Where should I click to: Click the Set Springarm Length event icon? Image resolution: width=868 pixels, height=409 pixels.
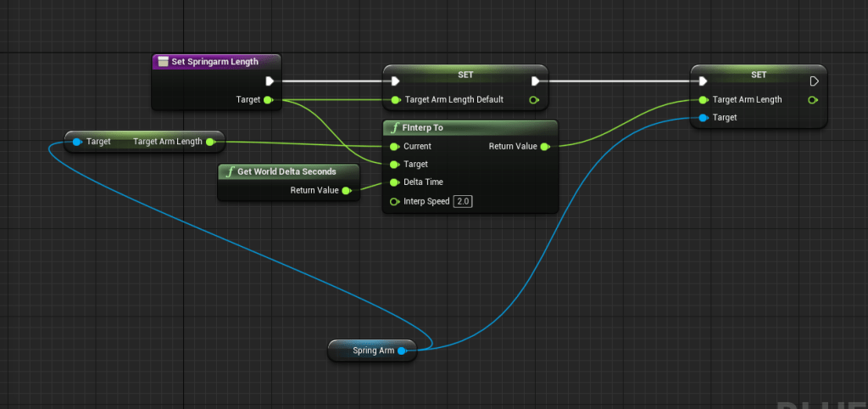pyautogui.click(x=163, y=62)
